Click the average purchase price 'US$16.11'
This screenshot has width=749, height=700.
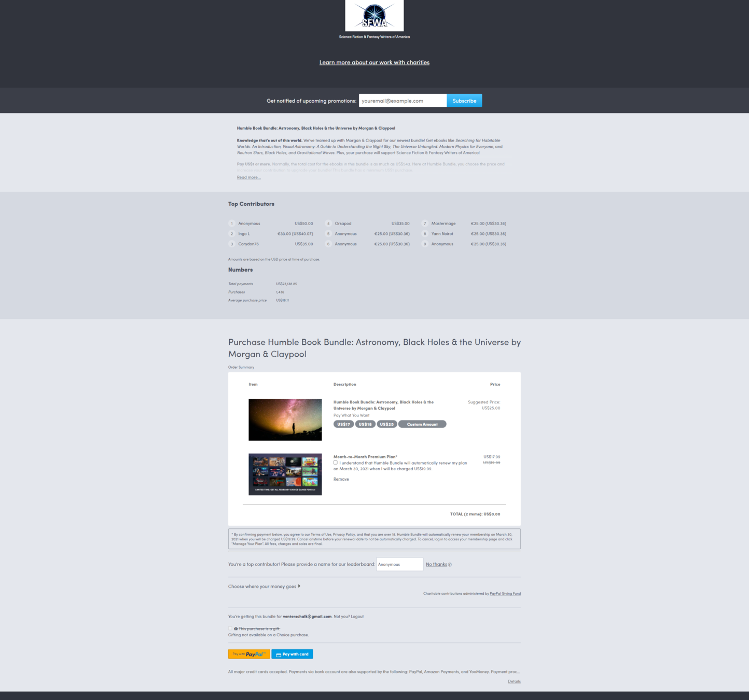[282, 300]
